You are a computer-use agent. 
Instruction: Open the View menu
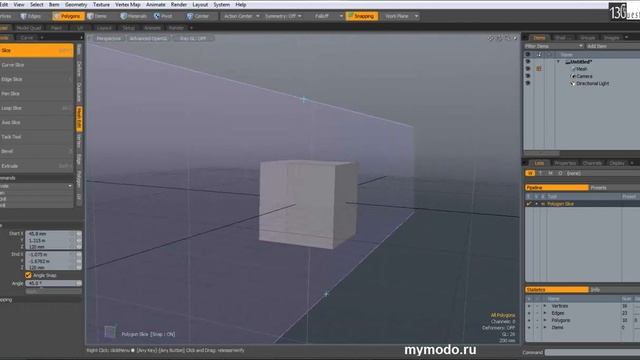tap(19, 4)
